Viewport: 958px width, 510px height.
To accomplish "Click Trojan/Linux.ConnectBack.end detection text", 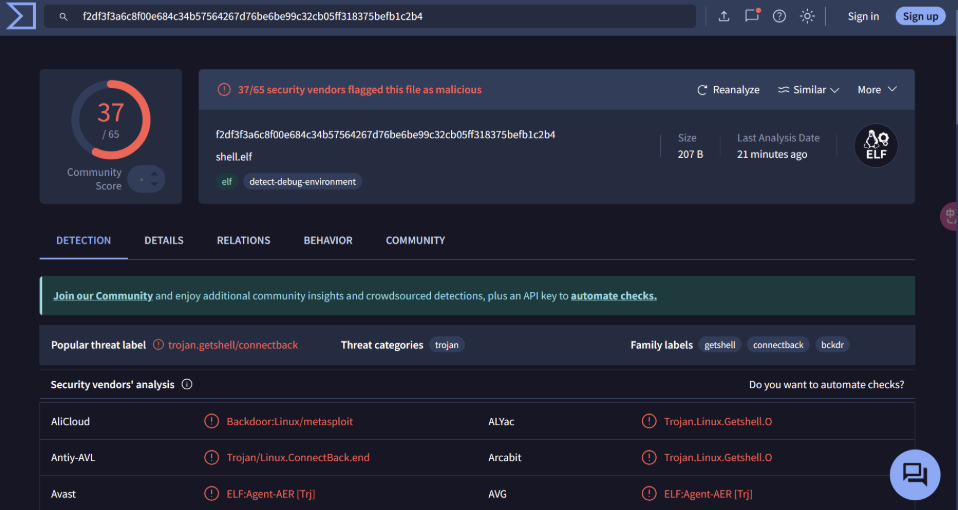I will click(298, 457).
